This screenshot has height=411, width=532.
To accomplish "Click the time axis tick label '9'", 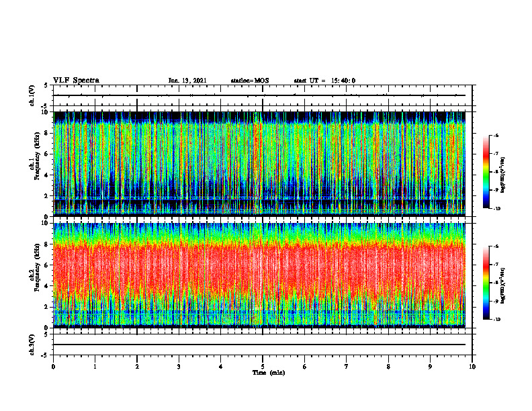I will coord(430,367).
